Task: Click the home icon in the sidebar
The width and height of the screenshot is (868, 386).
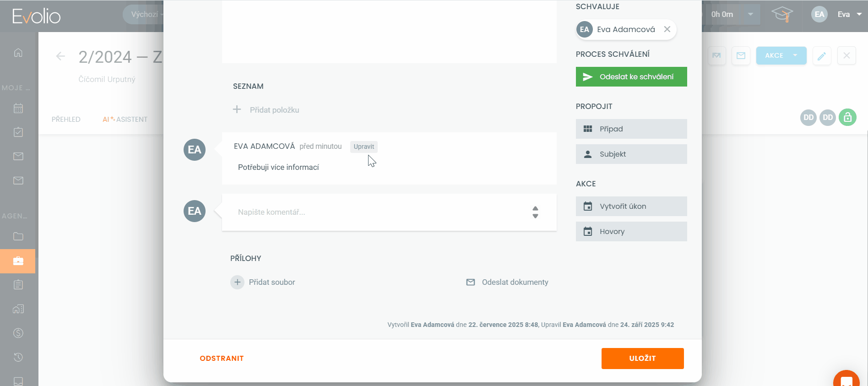Action: pos(18,53)
